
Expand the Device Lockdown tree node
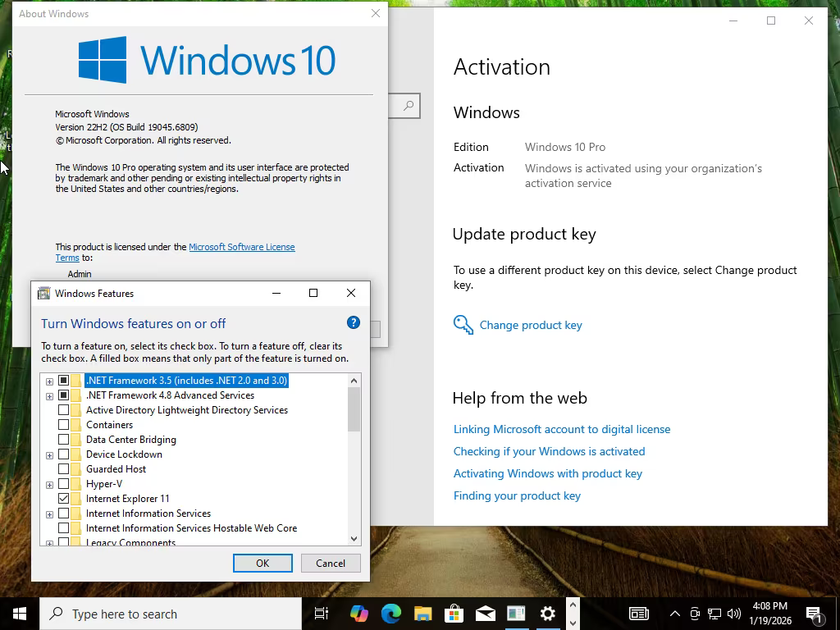coord(49,455)
